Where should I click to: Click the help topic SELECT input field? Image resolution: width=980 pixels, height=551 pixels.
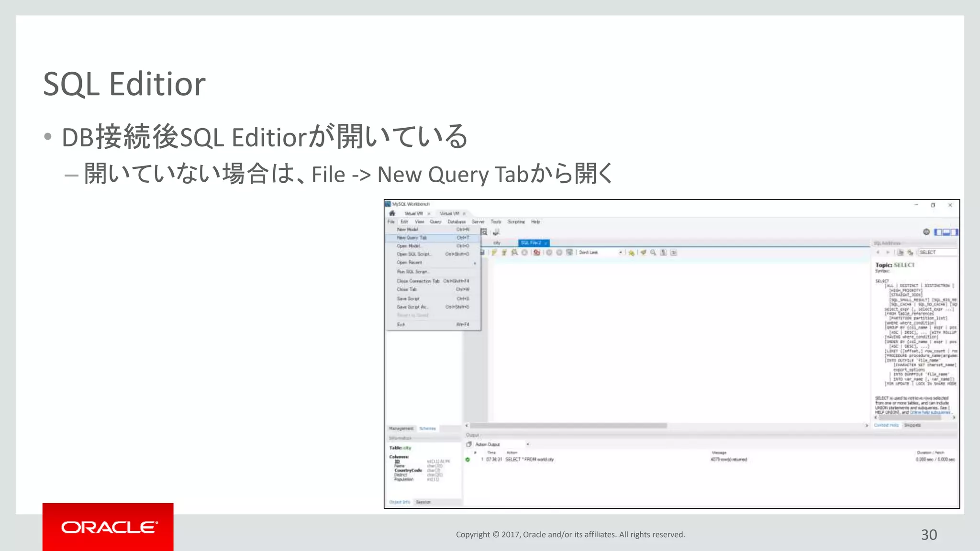pyautogui.click(x=937, y=253)
